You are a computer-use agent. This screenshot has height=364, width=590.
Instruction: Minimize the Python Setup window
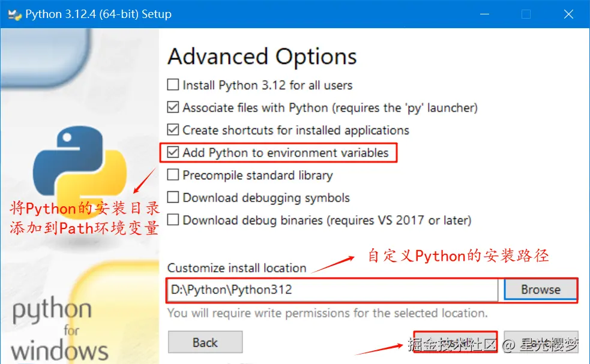[484, 14]
